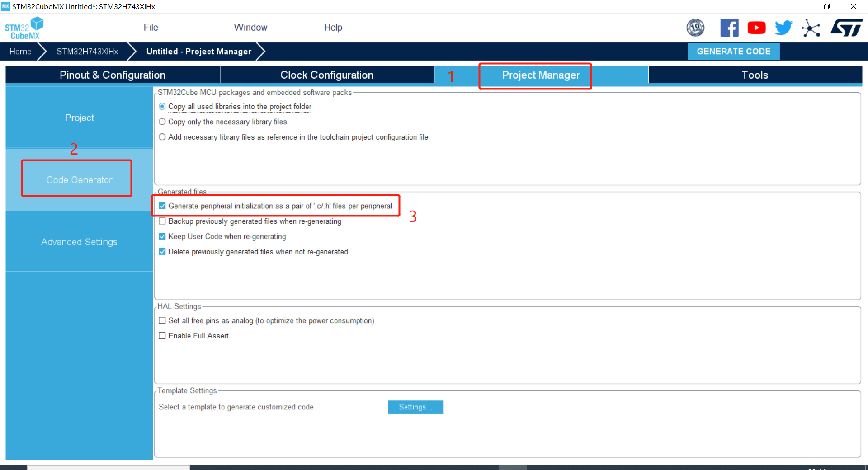Toggle 'Keep User Code when re-generating' checkbox
Image resolution: width=868 pixels, height=470 pixels.
click(162, 236)
